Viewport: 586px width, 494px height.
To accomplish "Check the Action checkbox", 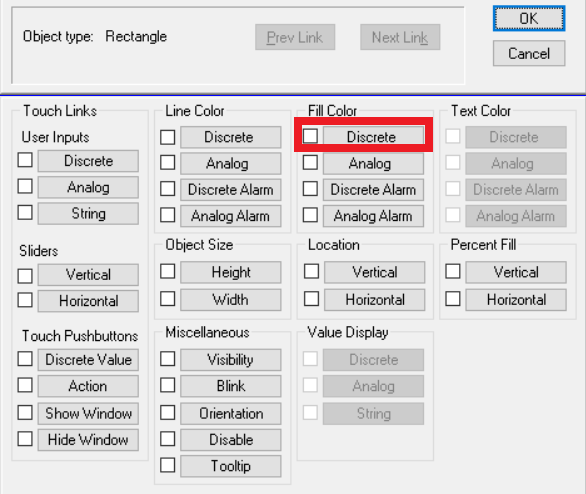I will pyautogui.click(x=25, y=385).
